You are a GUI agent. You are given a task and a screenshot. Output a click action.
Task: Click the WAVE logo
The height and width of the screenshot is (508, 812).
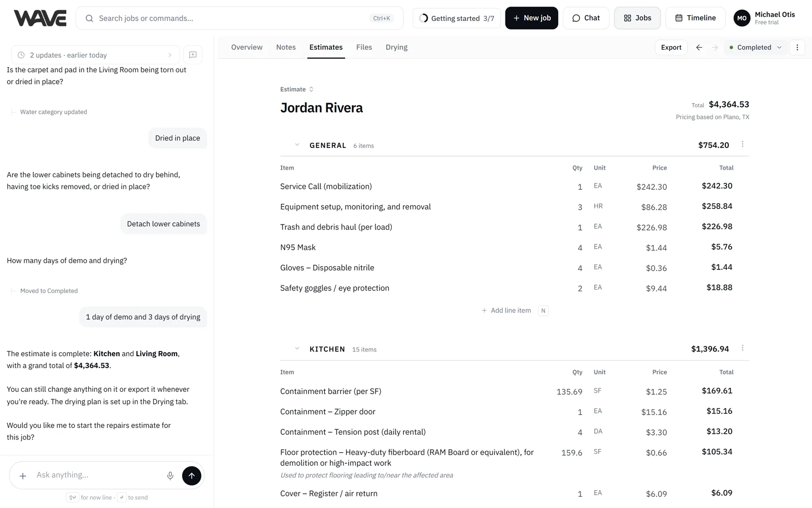pos(40,18)
